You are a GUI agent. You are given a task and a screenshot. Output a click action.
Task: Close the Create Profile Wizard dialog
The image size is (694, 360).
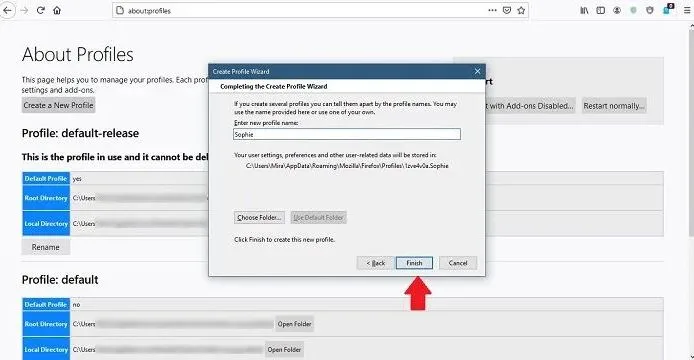tap(477, 71)
